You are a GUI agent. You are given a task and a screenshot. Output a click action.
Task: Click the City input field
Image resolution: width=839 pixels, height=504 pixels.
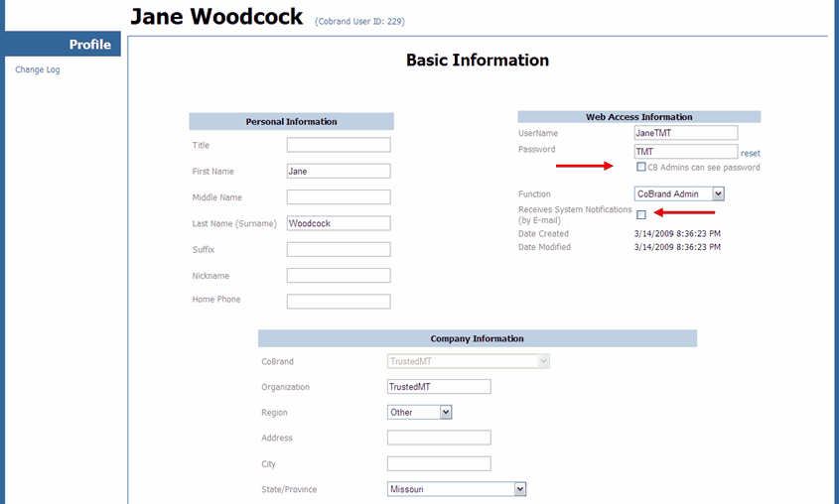[439, 464]
